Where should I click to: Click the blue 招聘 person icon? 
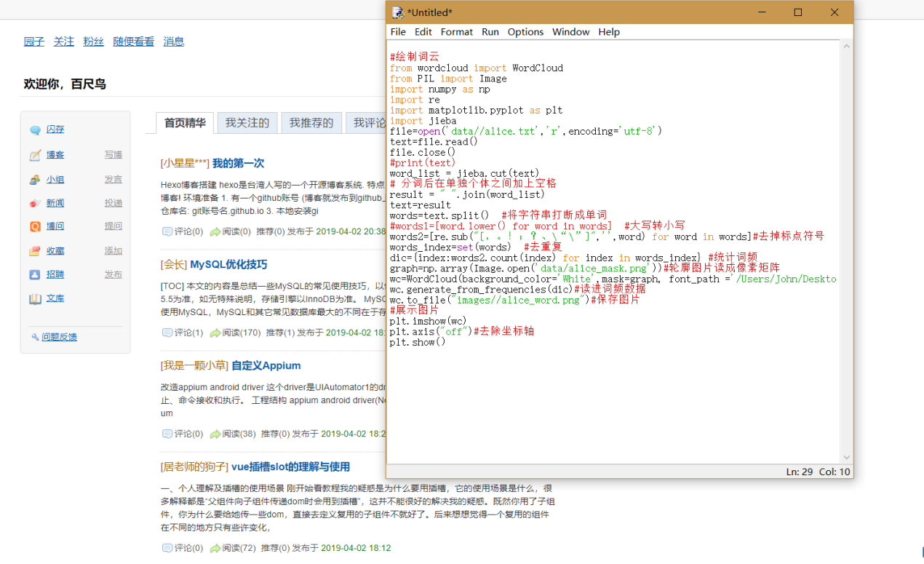[35, 274]
